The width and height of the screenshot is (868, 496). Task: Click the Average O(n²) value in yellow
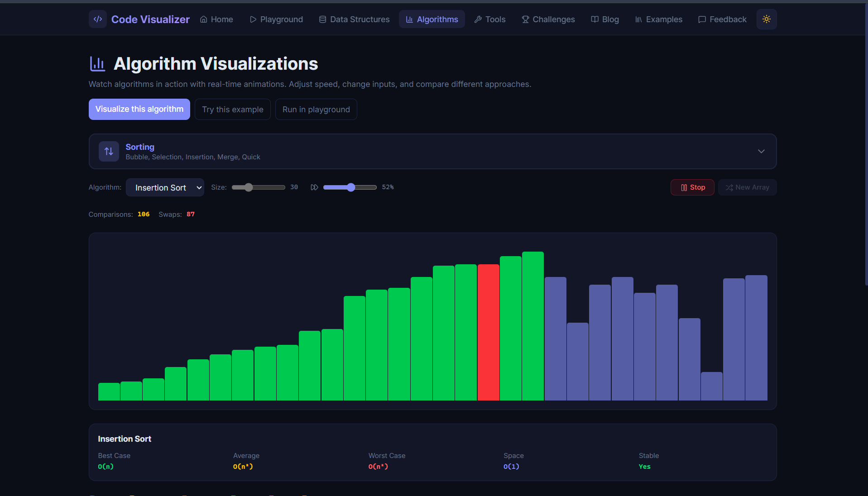point(243,467)
